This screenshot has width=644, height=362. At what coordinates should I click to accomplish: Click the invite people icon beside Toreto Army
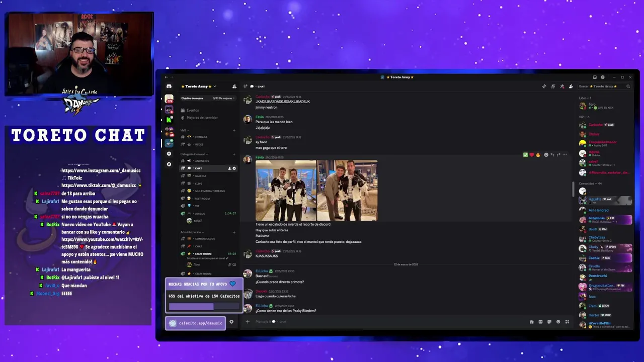click(x=234, y=86)
